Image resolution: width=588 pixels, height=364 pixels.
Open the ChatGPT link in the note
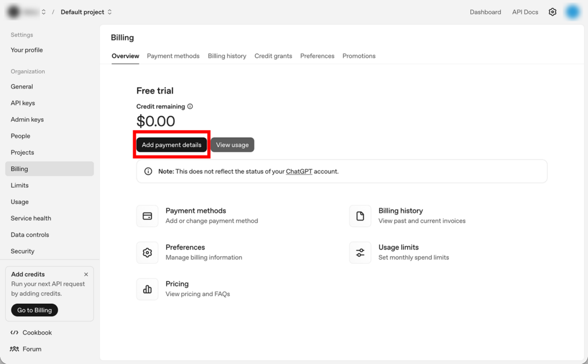299,171
